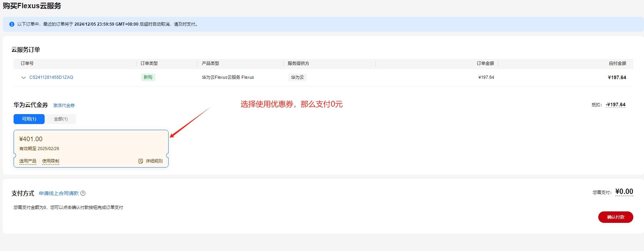
Task: Click the 服务提供方 column header
Action: click(x=298, y=63)
